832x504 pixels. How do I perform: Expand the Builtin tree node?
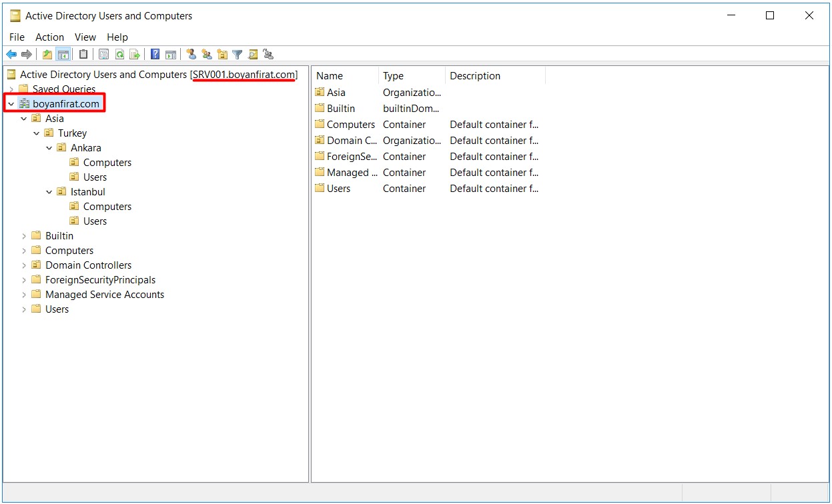(24, 236)
